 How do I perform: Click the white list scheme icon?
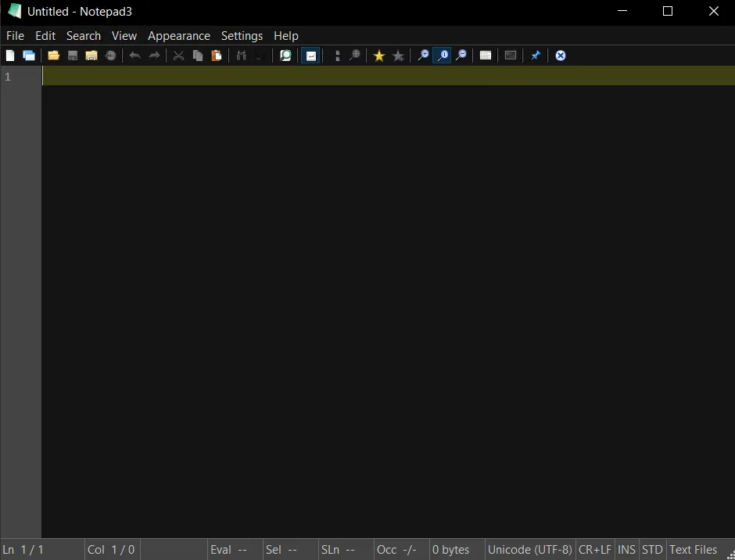pyautogui.click(x=486, y=56)
